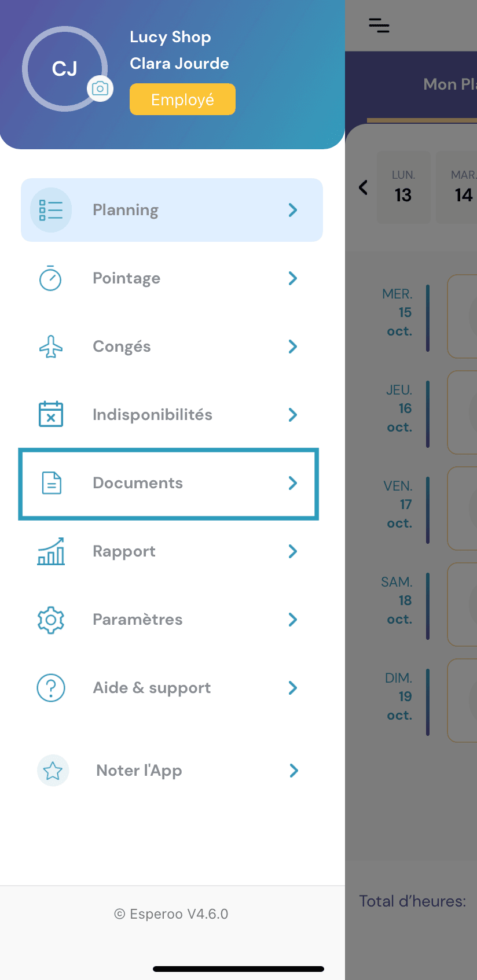Viewport: 477px width, 980px height.
Task: Expand Planning with its chevron arrow
Action: [293, 210]
